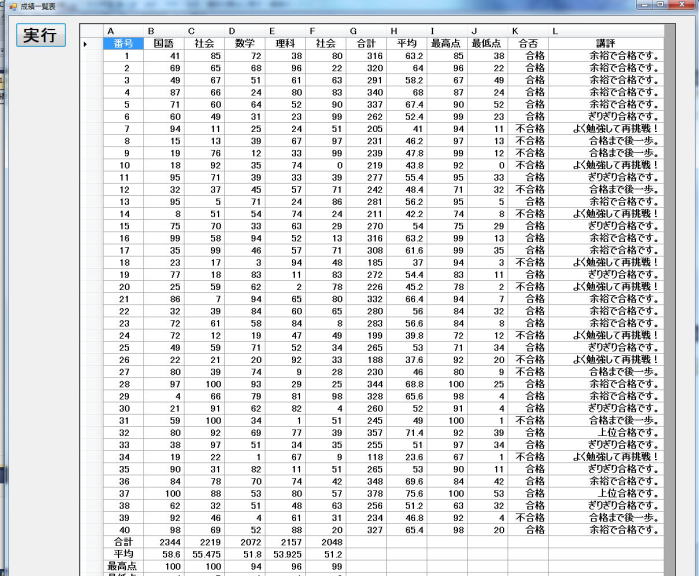
Task: Click the 数学 header cell
Action: [x=245, y=43]
